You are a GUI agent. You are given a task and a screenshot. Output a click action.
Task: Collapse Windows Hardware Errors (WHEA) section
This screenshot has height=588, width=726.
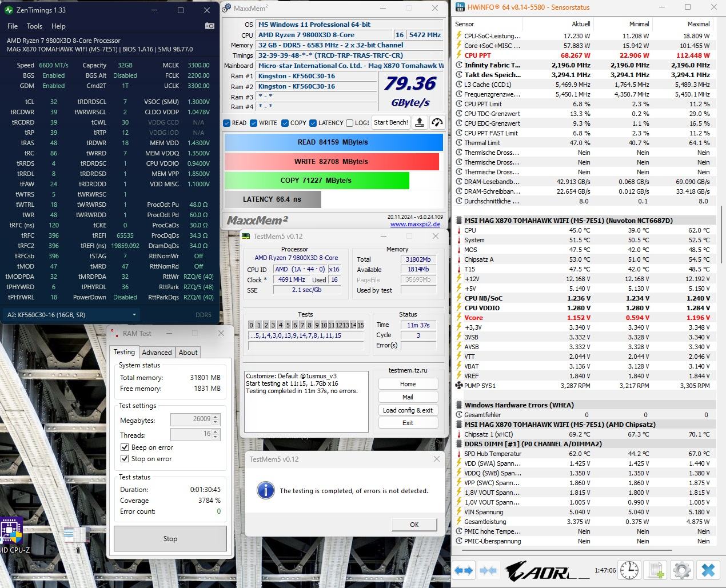tap(458, 405)
